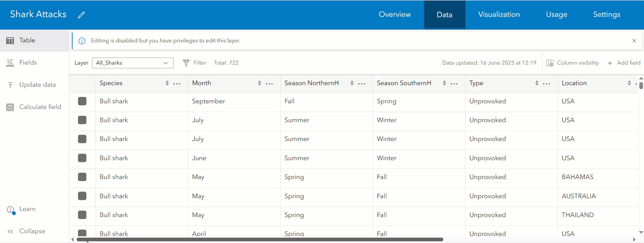The width and height of the screenshot is (644, 243).
Task: Open the All_Sharks layer dropdown
Action: pos(132,63)
